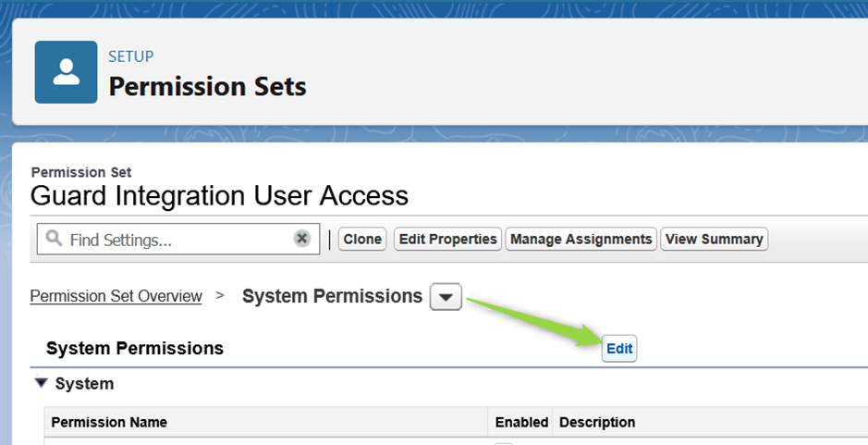The width and height of the screenshot is (868, 445).
Task: Click the Permission Name column header
Action: (x=109, y=423)
